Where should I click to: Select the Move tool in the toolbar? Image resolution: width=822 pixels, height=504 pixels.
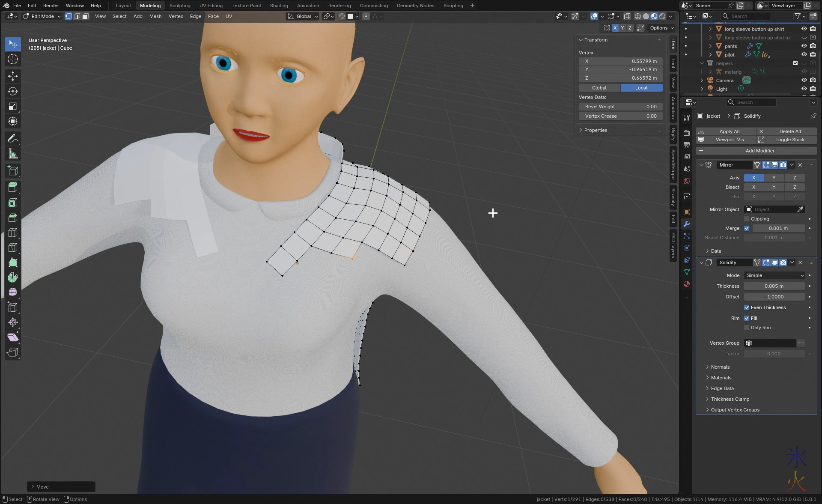click(x=13, y=76)
